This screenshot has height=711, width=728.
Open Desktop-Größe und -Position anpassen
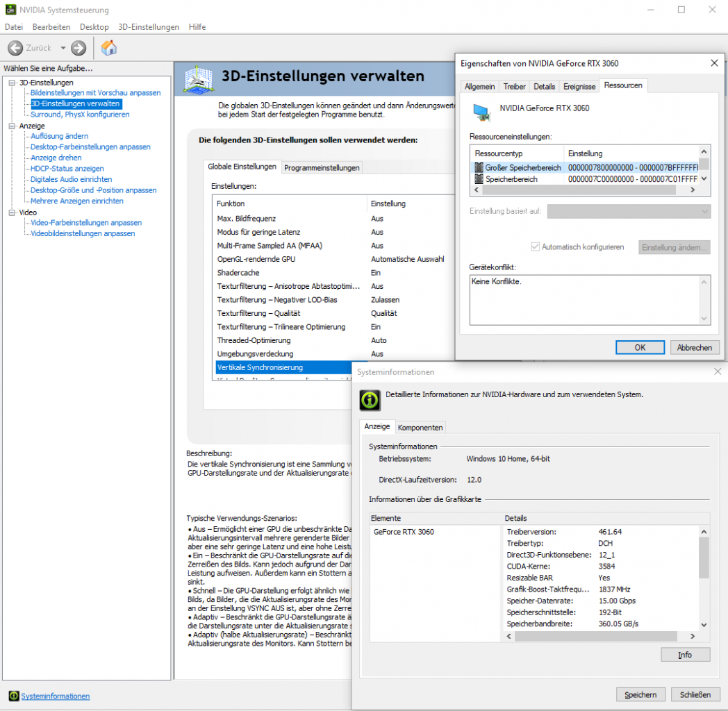click(x=93, y=190)
